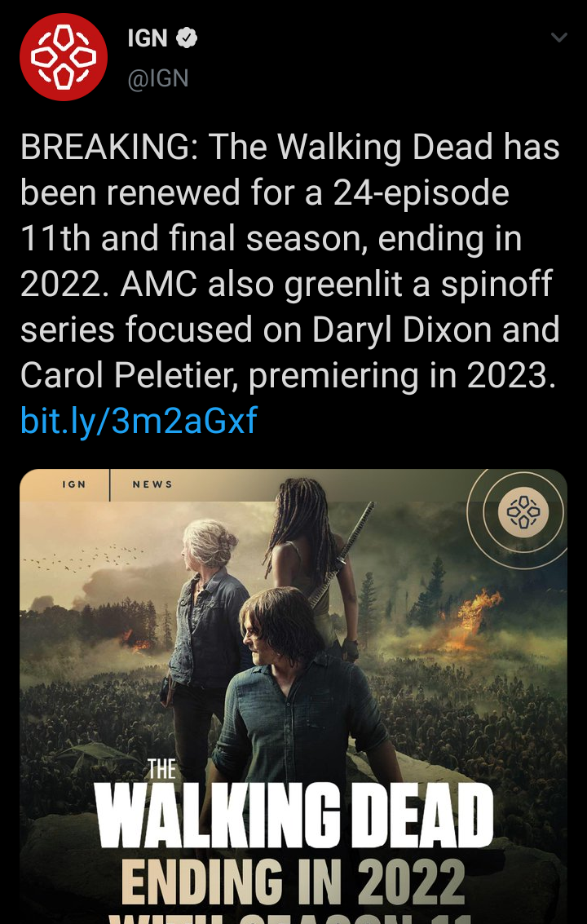This screenshot has width=587, height=924.
Task: Click the small word THE above WALKING
Action: (x=161, y=770)
